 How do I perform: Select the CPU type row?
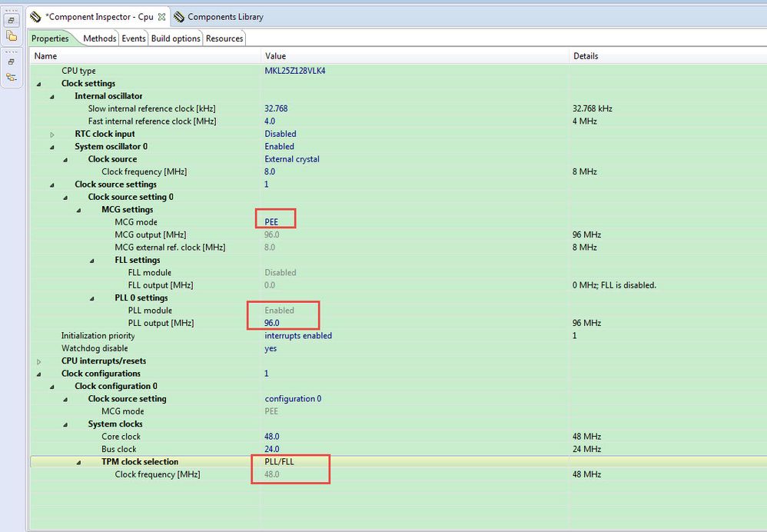398,71
